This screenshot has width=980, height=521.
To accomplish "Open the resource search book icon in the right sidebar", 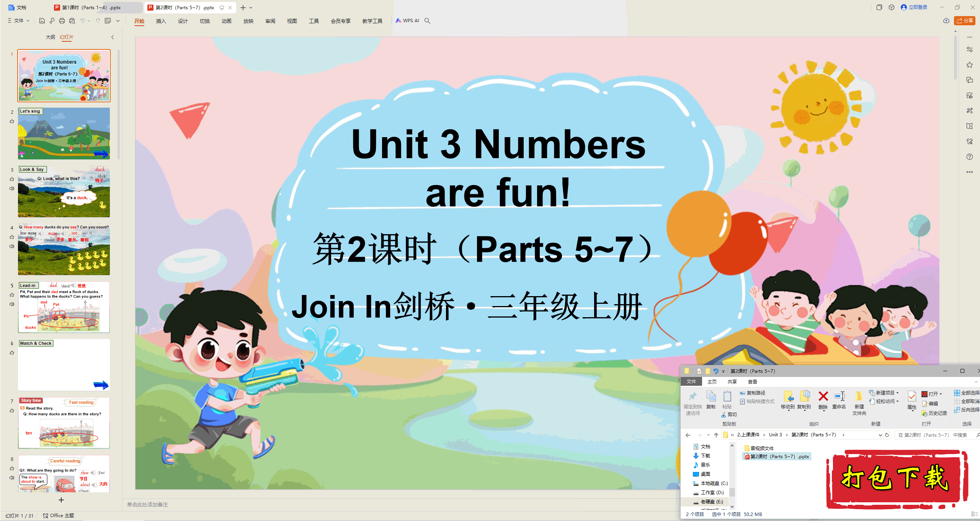I will pyautogui.click(x=970, y=126).
